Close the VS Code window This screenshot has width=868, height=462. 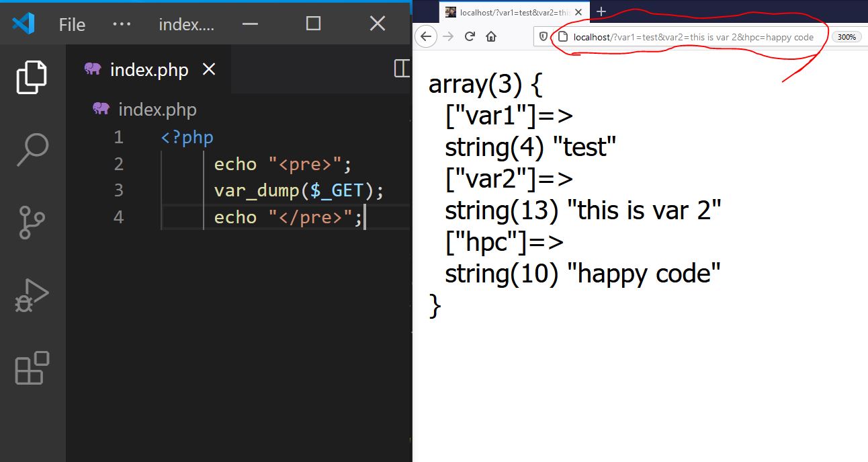pos(378,24)
